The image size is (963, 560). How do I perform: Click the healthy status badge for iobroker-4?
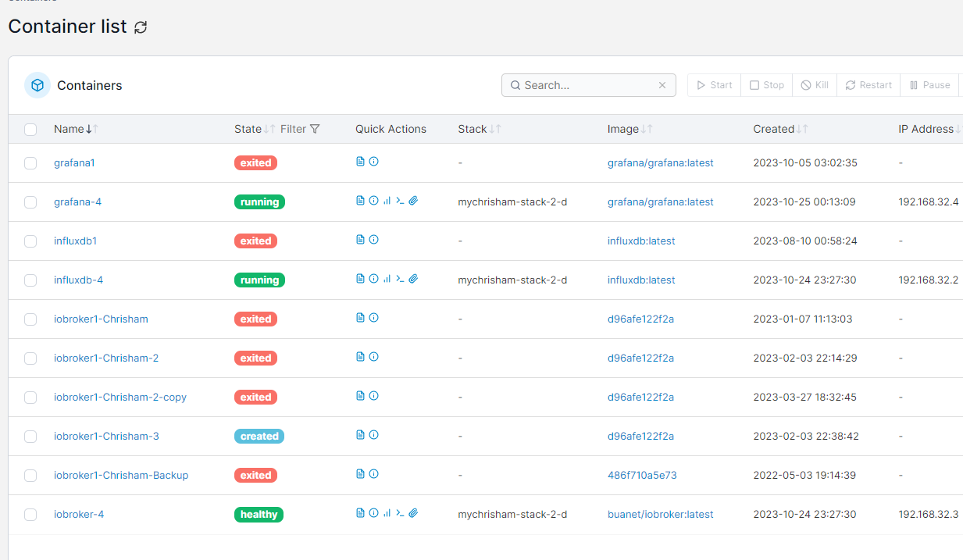click(x=259, y=515)
